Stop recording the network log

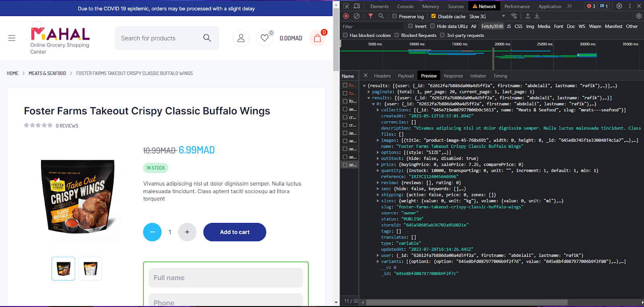point(346,16)
